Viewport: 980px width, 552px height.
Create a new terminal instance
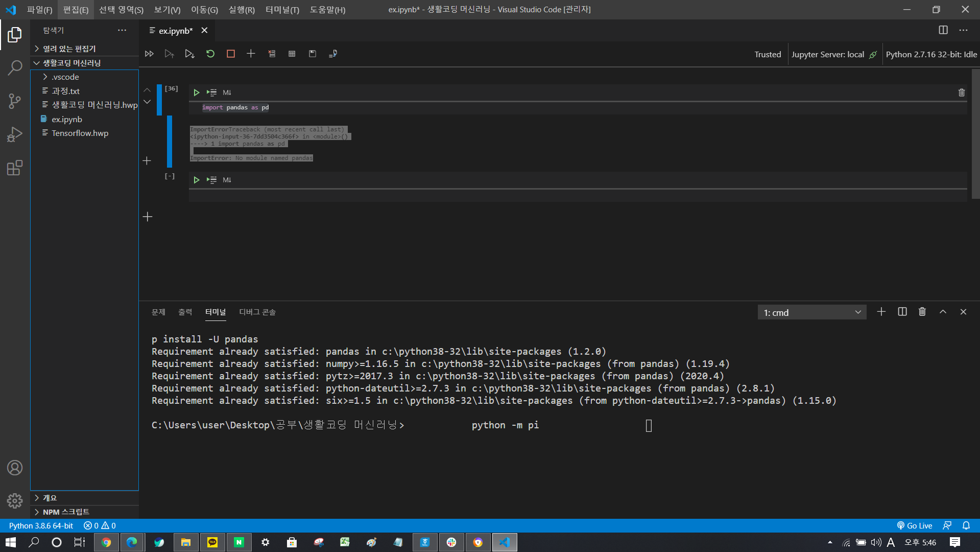881,312
